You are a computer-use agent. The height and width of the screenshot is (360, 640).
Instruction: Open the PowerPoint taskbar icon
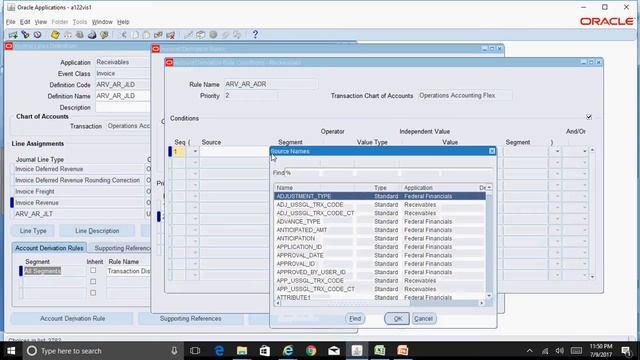click(x=403, y=351)
